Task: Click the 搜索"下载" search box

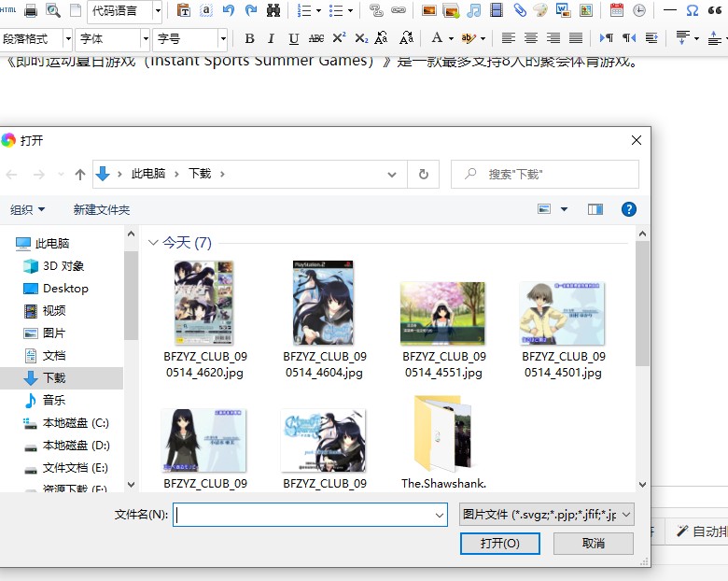Action: point(545,175)
